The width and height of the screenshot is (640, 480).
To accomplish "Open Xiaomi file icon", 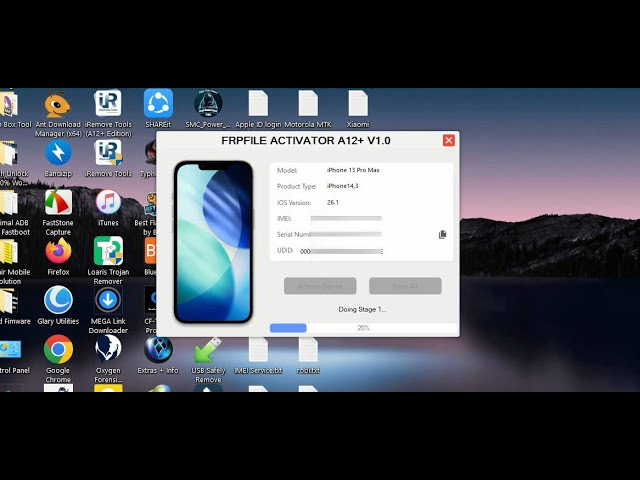I will click(x=358, y=104).
